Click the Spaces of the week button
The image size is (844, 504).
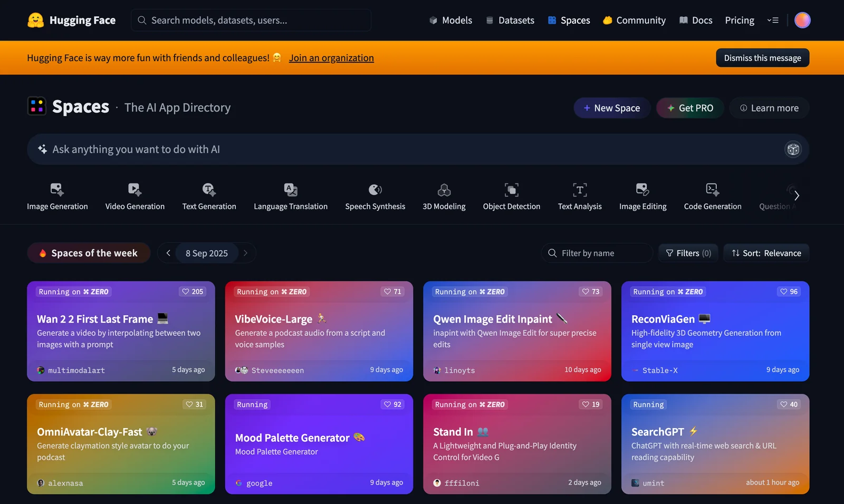(x=89, y=253)
